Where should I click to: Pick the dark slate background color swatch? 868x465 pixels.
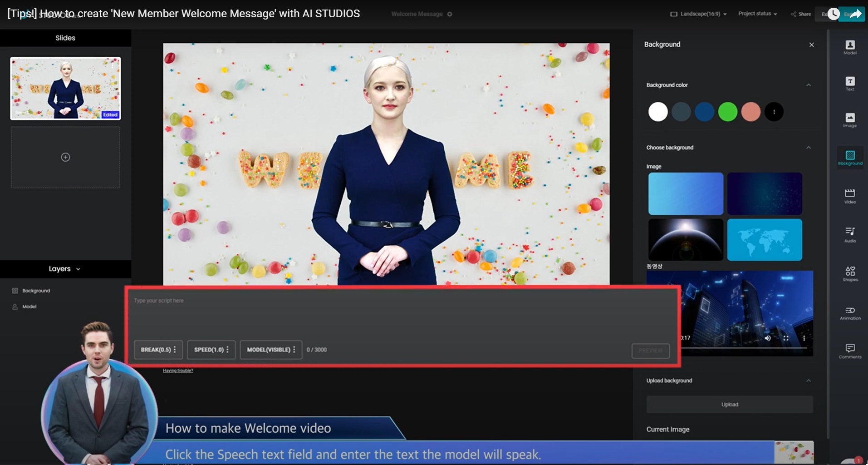point(681,112)
